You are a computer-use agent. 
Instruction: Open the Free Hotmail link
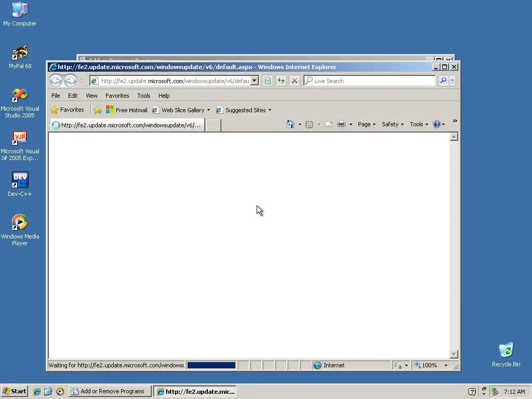point(127,110)
